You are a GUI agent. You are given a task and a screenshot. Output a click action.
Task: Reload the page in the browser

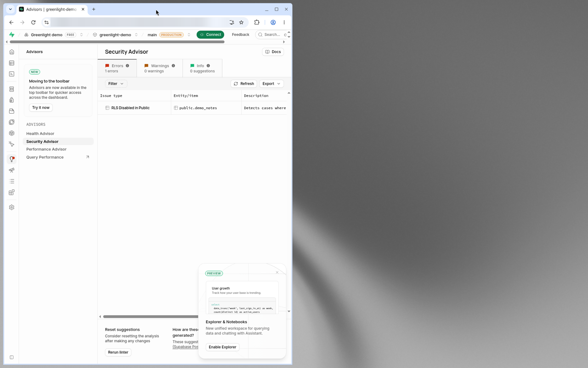tap(34, 22)
